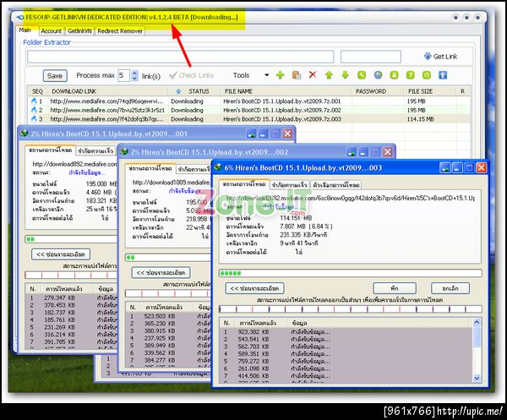Image resolution: width=507 pixels, height=420 pixels.
Task: Click the blue Facebook icon
Action: [443, 75]
